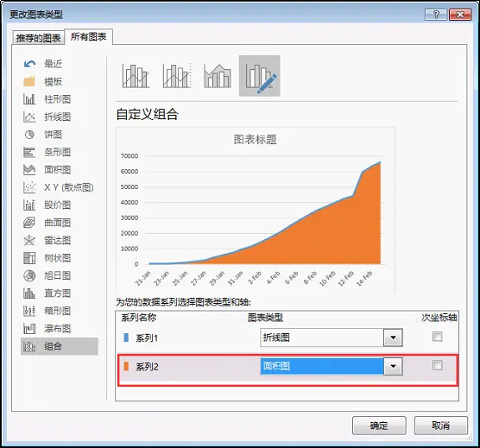The width and height of the screenshot is (480, 448).
Task: Open the Templates (模板) folder icon
Action: tap(29, 82)
